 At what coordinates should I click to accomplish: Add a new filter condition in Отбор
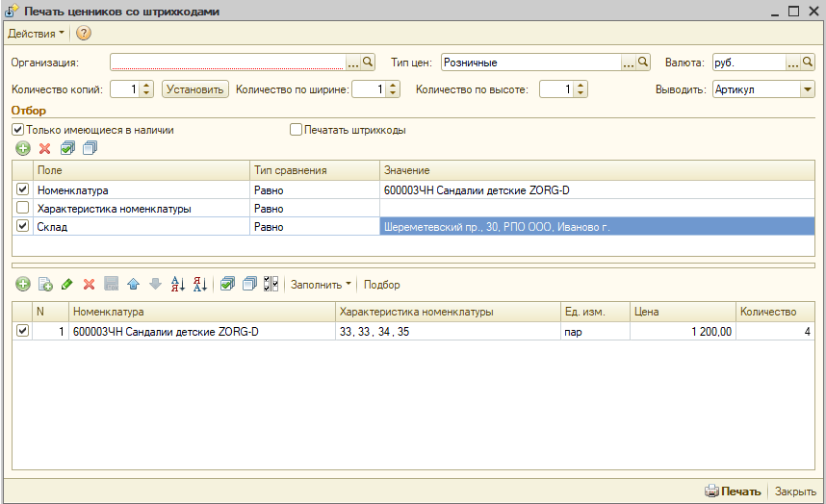(x=22, y=148)
